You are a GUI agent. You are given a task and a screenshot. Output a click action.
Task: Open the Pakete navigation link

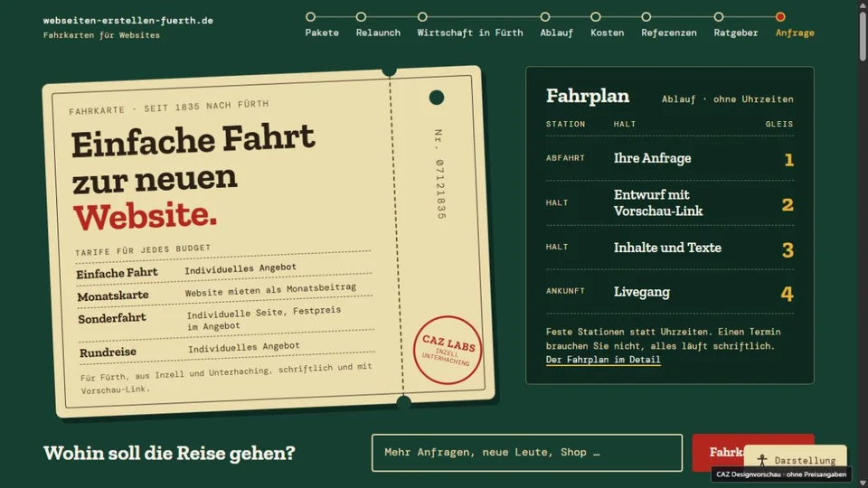click(x=322, y=33)
